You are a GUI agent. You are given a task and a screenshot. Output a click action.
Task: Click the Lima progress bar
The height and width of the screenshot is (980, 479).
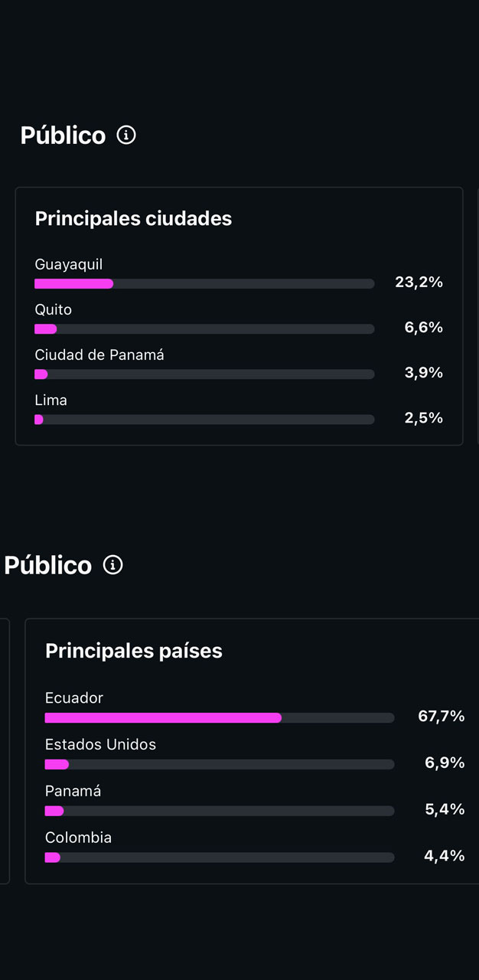[x=204, y=420]
